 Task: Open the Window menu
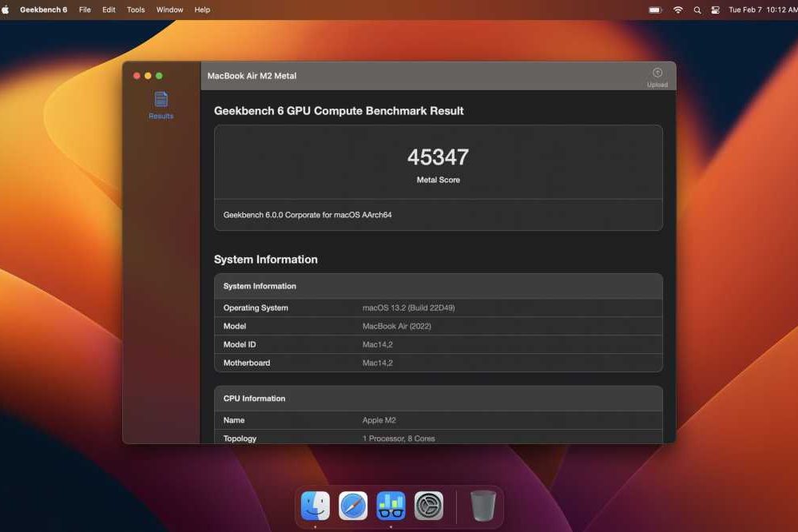coord(169,10)
